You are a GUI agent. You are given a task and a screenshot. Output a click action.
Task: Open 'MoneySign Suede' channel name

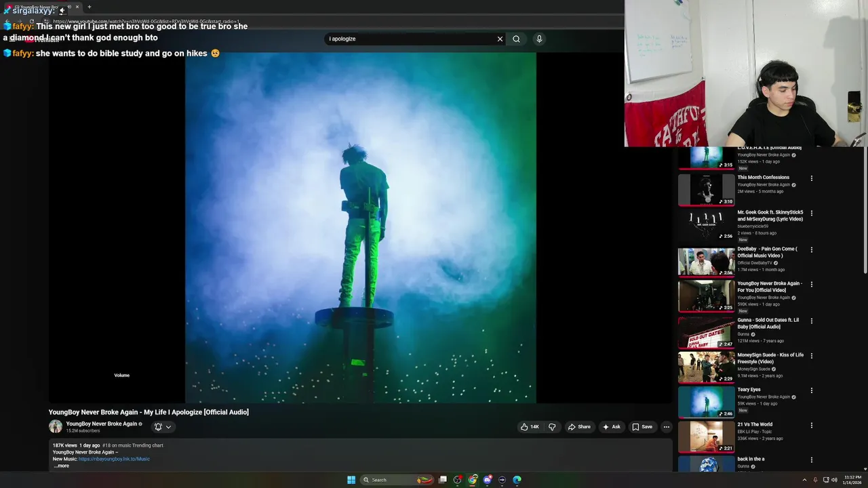coord(753,369)
